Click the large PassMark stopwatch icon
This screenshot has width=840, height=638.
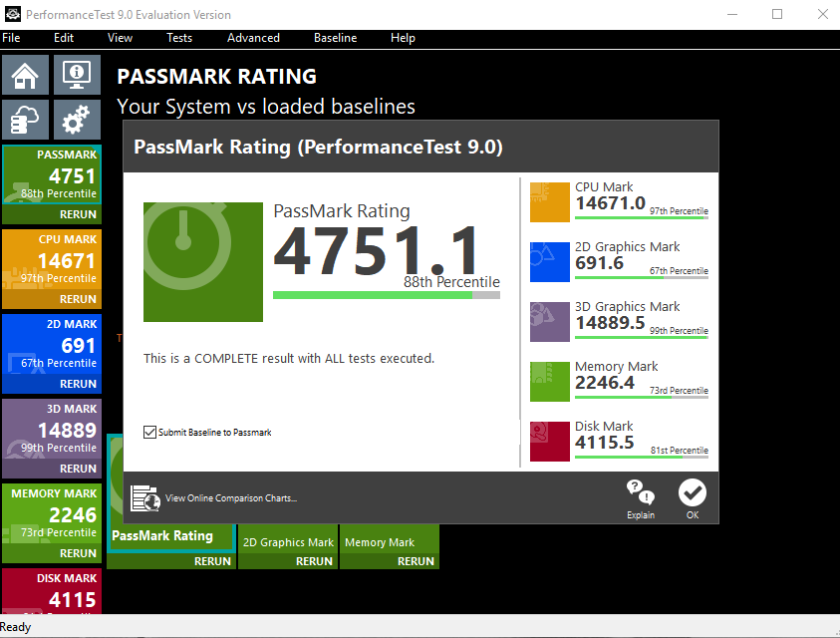[x=203, y=261]
